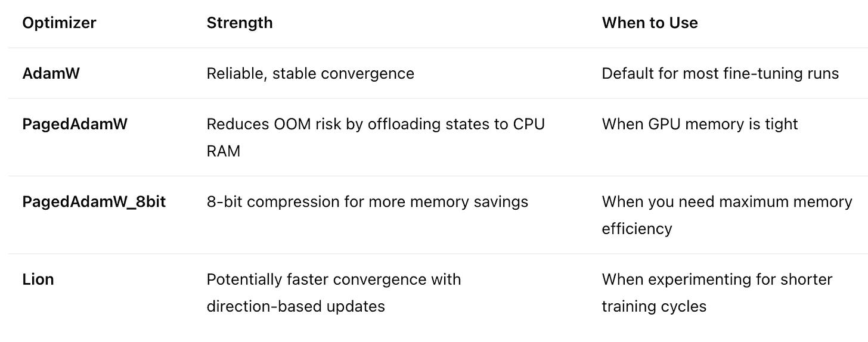Click the 8-bit compression description
868x342 pixels.
tap(367, 202)
